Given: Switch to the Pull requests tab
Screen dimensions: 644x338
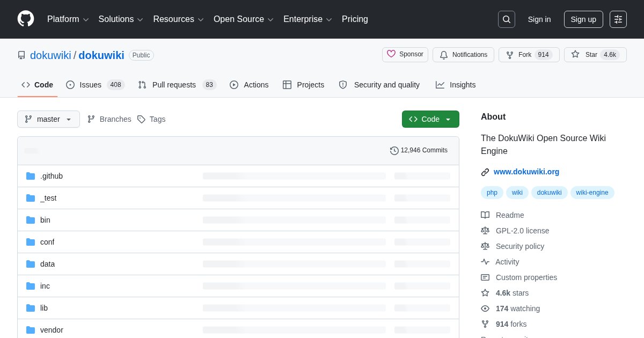Looking at the screenshot, I should pos(177,85).
